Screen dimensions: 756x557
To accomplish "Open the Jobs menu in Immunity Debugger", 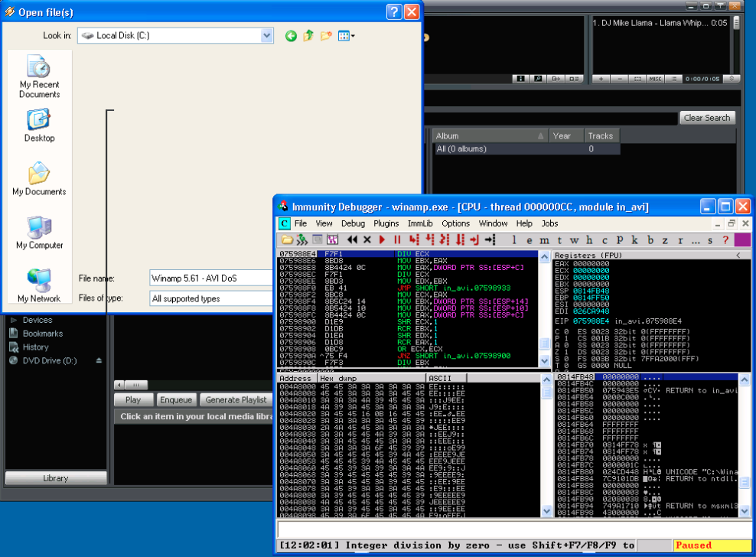I will (x=549, y=223).
